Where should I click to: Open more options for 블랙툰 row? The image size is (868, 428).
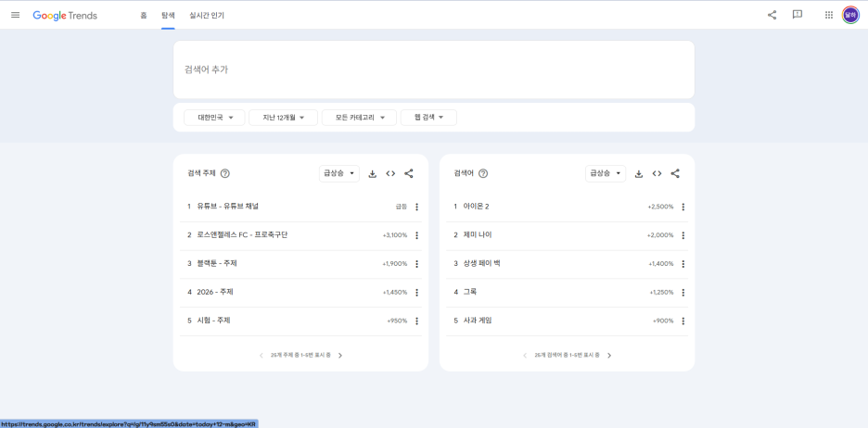[x=416, y=264]
